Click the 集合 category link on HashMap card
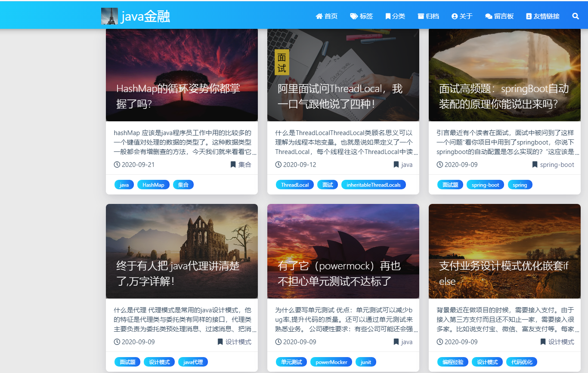 245,164
